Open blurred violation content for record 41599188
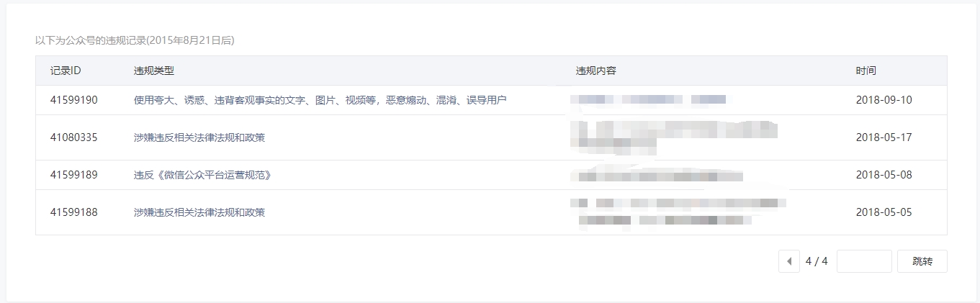The width and height of the screenshot is (980, 303). click(677, 212)
